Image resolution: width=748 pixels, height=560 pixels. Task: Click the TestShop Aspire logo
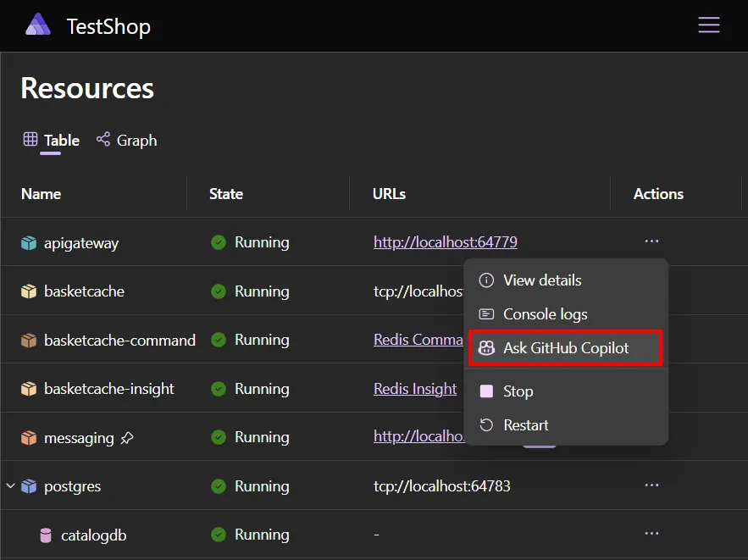[x=37, y=25]
